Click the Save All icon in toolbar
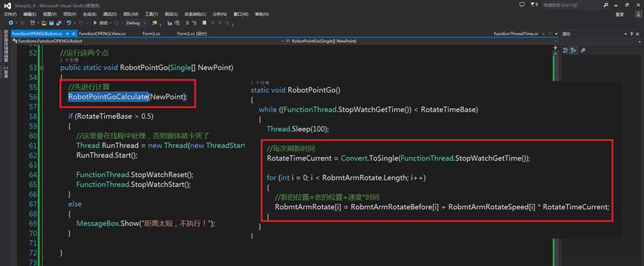 pos(59,23)
